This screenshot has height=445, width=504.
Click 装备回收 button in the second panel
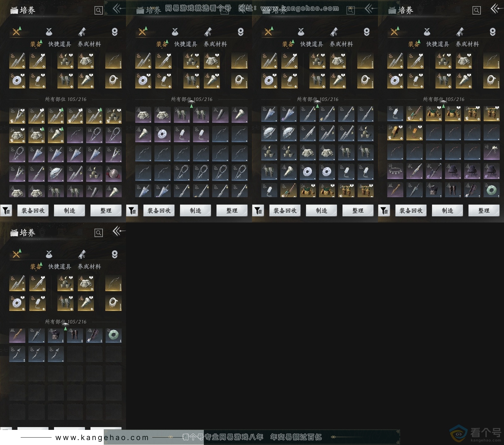159,210
